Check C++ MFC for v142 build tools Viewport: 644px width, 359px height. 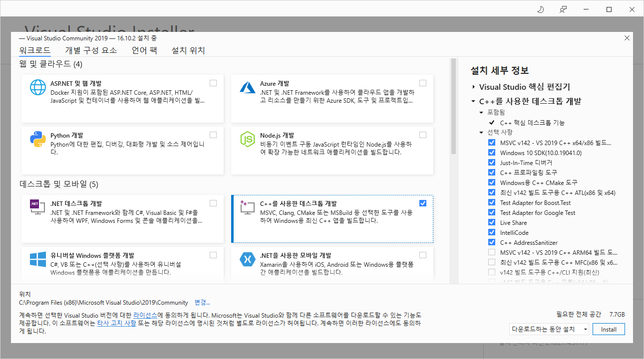(492, 262)
